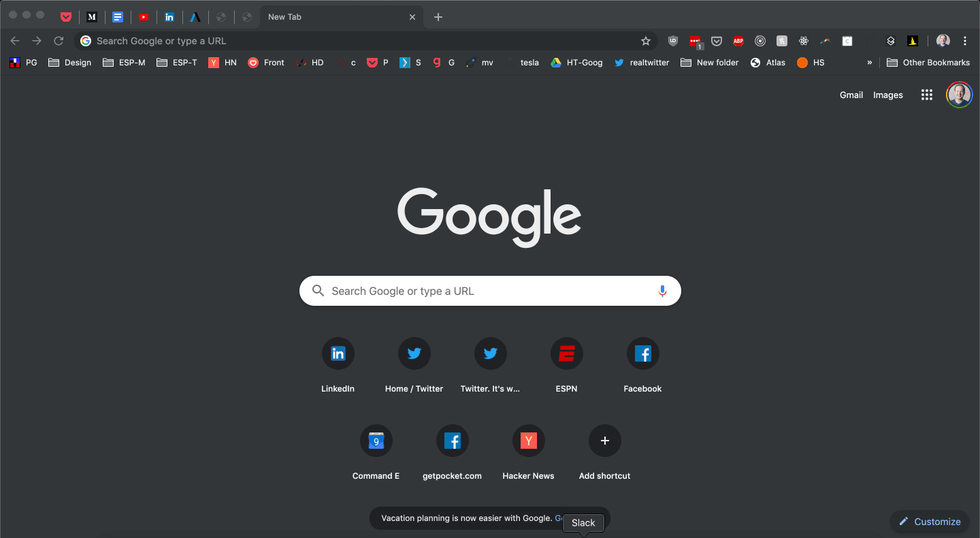Screen dimensions: 980x538
Task: Expand the ESP-M bookmarks folder
Action: pyautogui.click(x=124, y=63)
